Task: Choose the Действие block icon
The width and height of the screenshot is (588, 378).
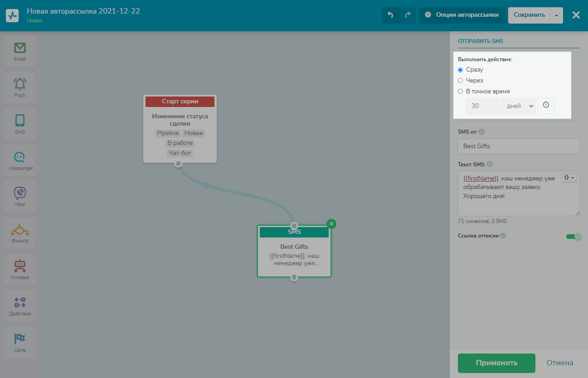Action: 19,306
